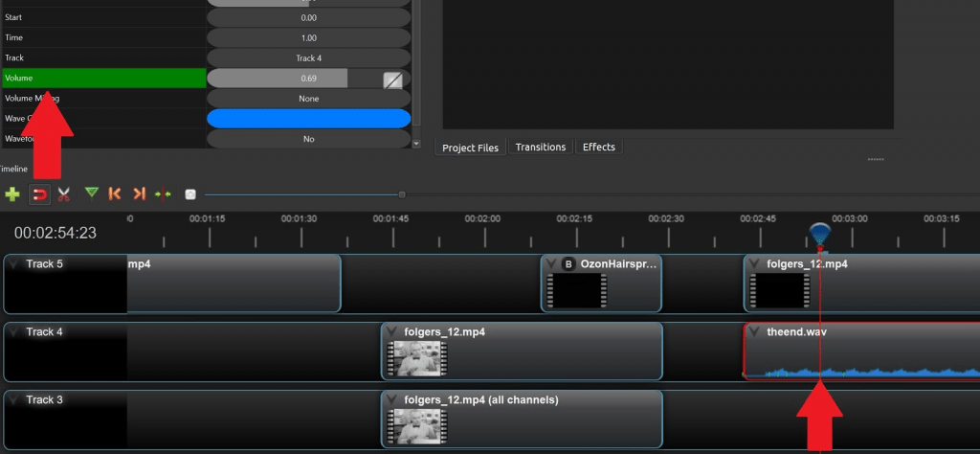Viewport: 980px width, 454px height.
Task: Expand the Track 3 chevron menu
Action: pyautogui.click(x=14, y=400)
